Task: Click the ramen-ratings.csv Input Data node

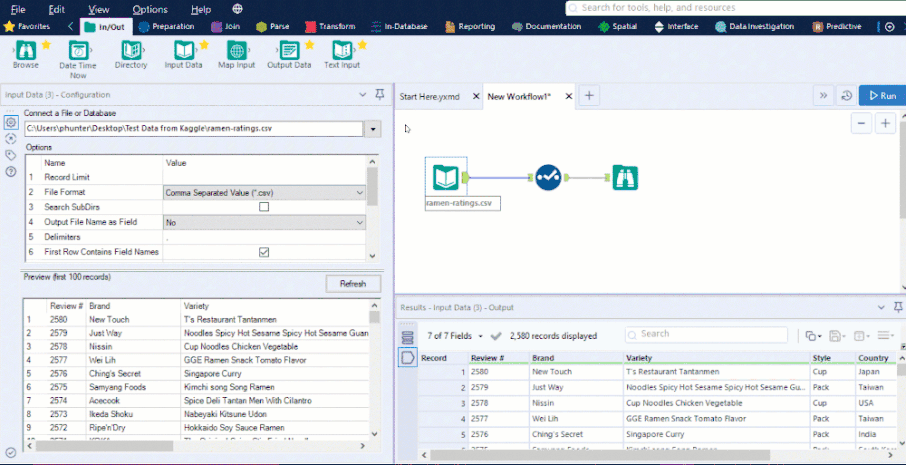Action: click(446, 178)
